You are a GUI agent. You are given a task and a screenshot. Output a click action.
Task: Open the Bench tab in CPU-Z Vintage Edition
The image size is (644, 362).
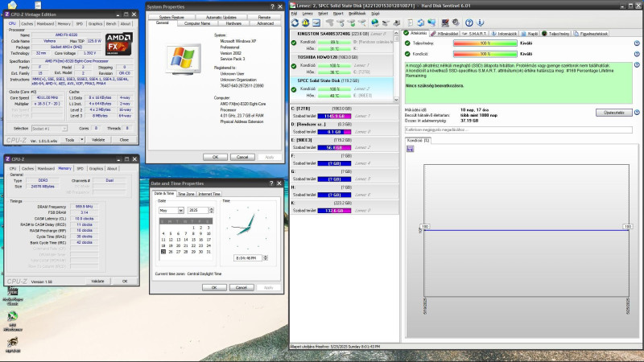(x=111, y=24)
